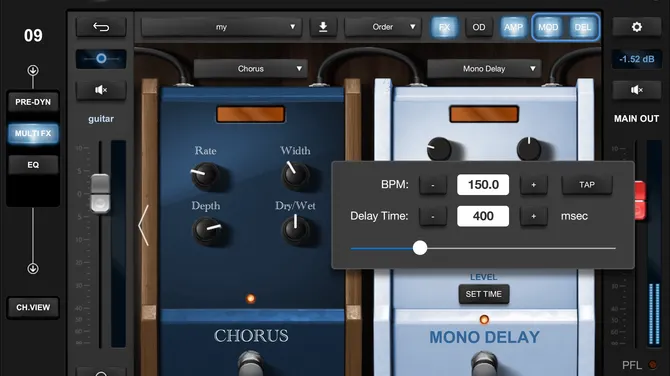Toggle the MOD section button
The image size is (670, 376).
548,27
